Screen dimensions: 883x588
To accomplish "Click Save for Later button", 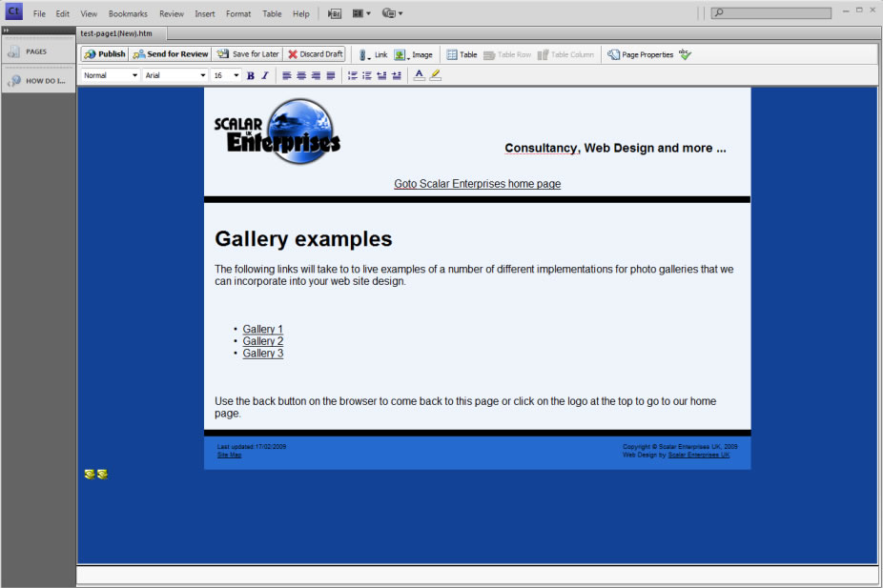I will [x=248, y=54].
